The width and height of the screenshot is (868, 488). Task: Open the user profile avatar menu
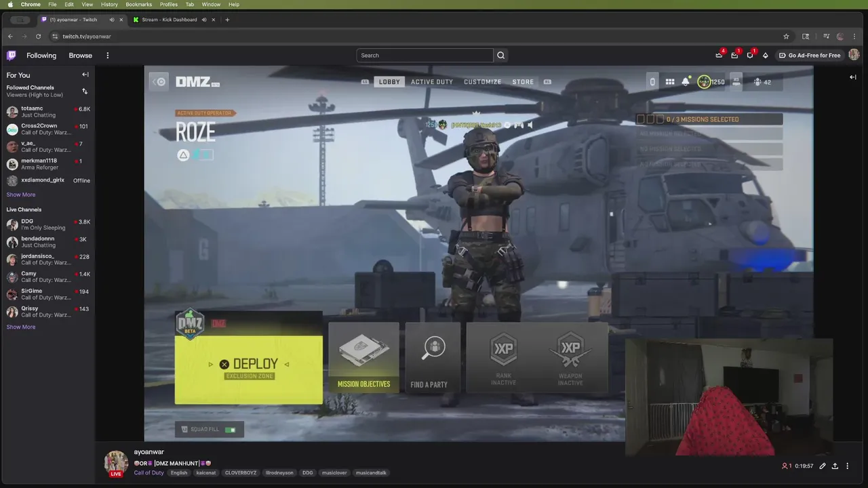click(854, 56)
